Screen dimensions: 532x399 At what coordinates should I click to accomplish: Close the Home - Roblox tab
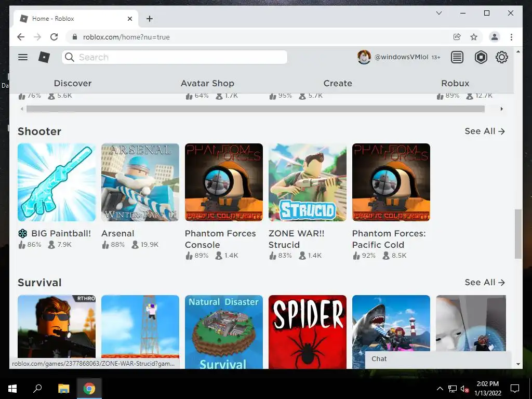[129, 19]
